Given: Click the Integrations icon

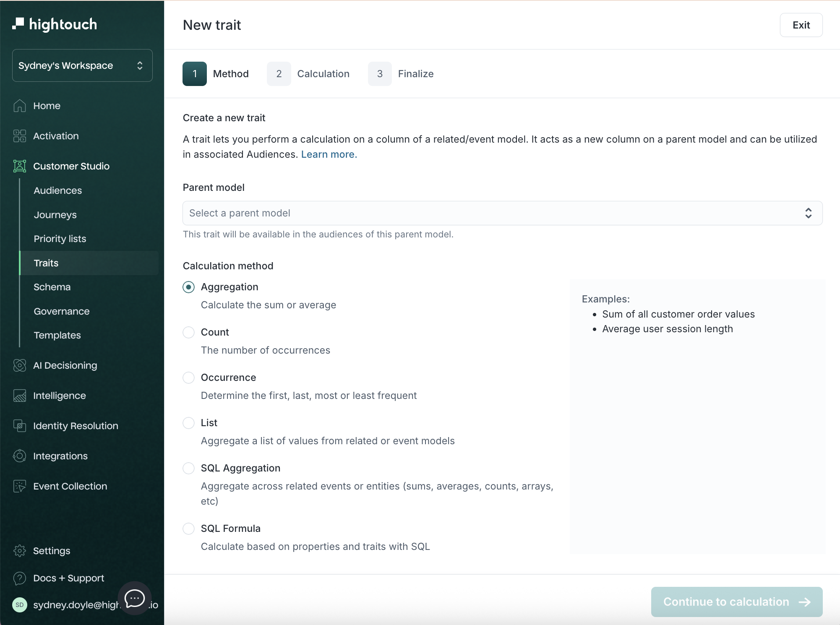Looking at the screenshot, I should [19, 456].
